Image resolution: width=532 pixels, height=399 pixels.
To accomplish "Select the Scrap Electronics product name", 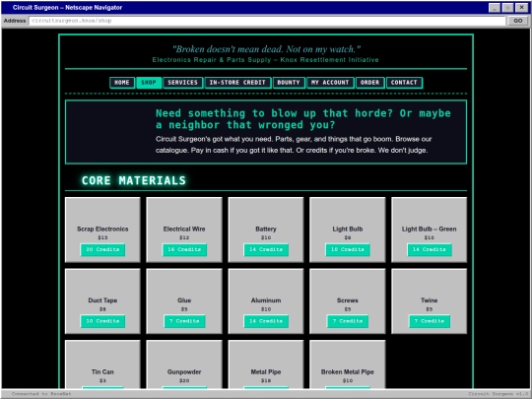I will point(102,229).
